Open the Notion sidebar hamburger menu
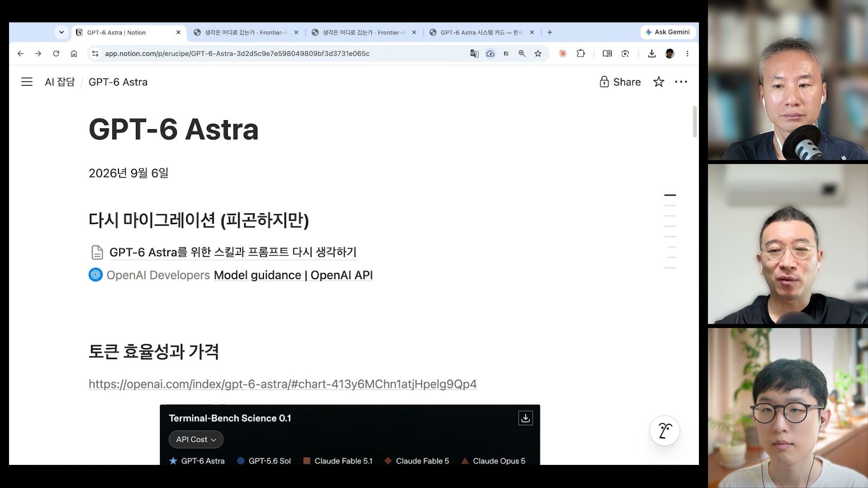The width and height of the screenshot is (868, 488). pyautogui.click(x=27, y=82)
